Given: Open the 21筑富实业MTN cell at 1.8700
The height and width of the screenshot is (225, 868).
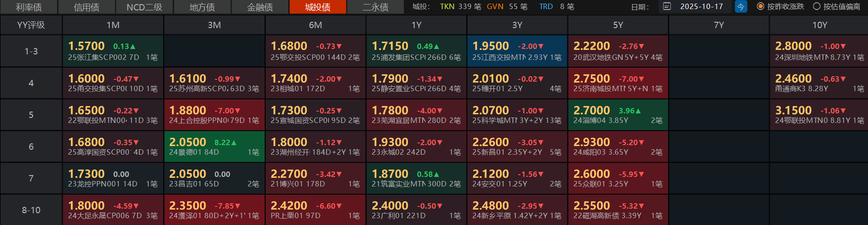Looking at the screenshot, I should 417,178.
